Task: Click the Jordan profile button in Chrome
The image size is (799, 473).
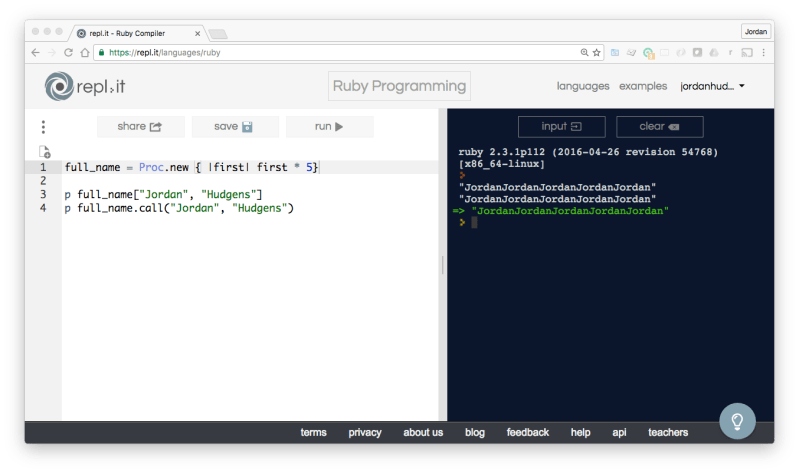Action: 755,32
